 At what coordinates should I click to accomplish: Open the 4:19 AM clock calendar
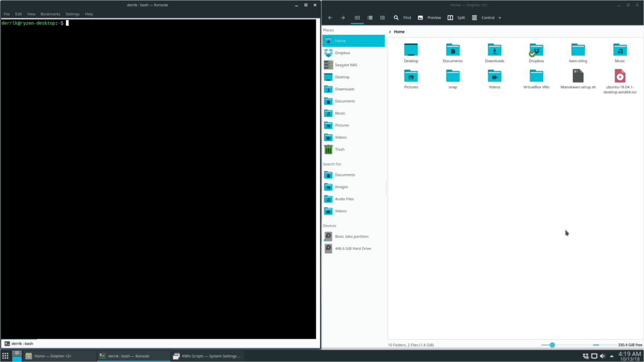click(x=630, y=356)
